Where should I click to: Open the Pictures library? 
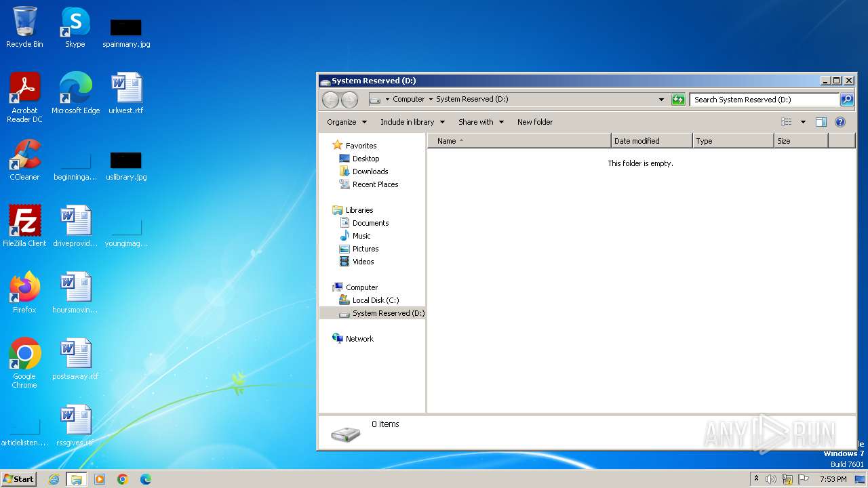(366, 249)
